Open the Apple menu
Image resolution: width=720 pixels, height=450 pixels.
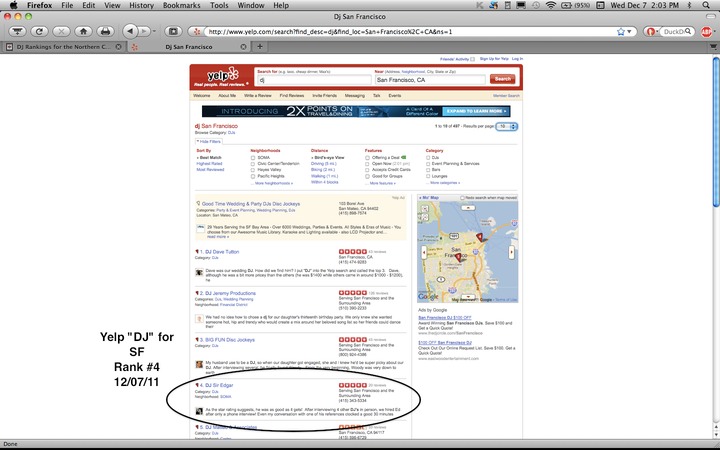tap(13, 6)
